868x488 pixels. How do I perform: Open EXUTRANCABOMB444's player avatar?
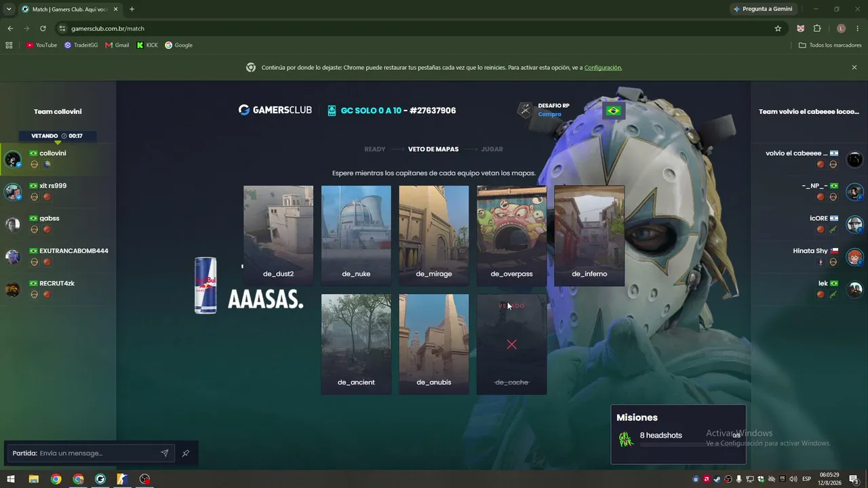click(x=13, y=257)
